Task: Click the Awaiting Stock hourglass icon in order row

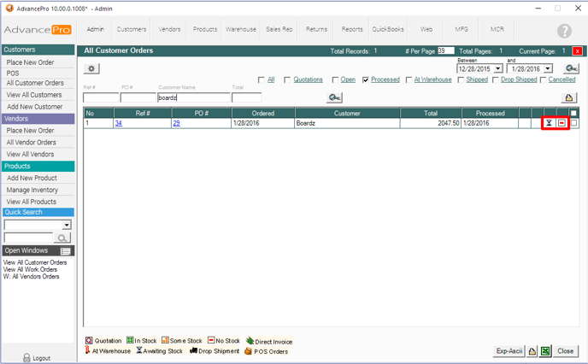Action: click(x=550, y=123)
